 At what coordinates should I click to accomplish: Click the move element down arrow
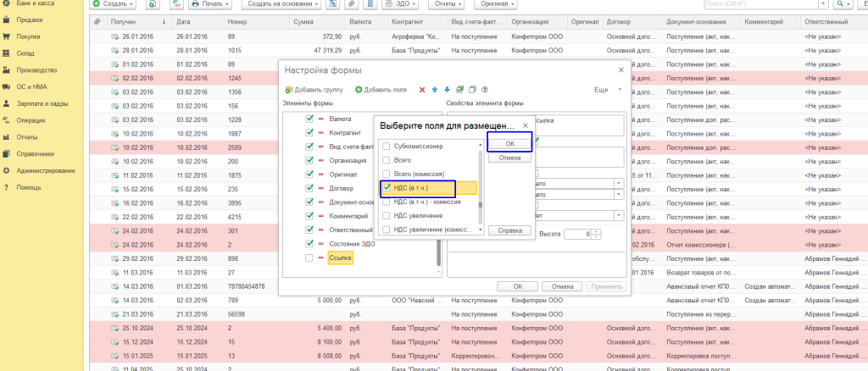pos(447,89)
